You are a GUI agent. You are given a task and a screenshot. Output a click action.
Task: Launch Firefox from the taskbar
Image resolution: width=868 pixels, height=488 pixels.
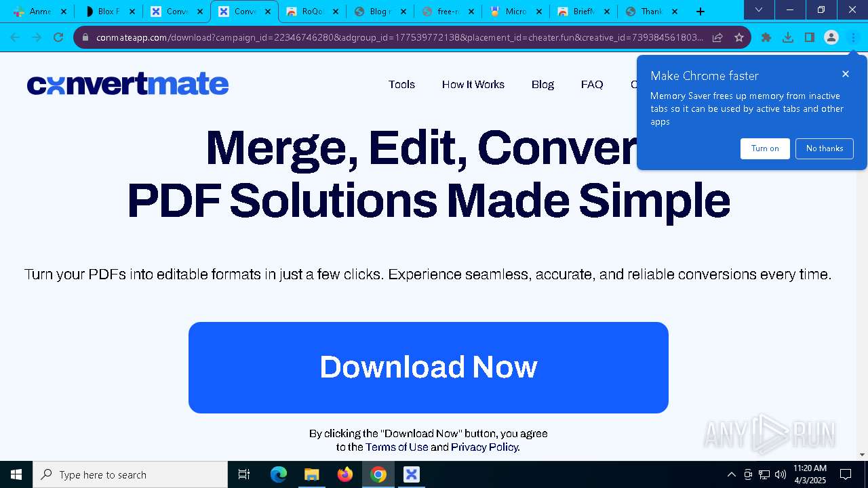[345, 474]
